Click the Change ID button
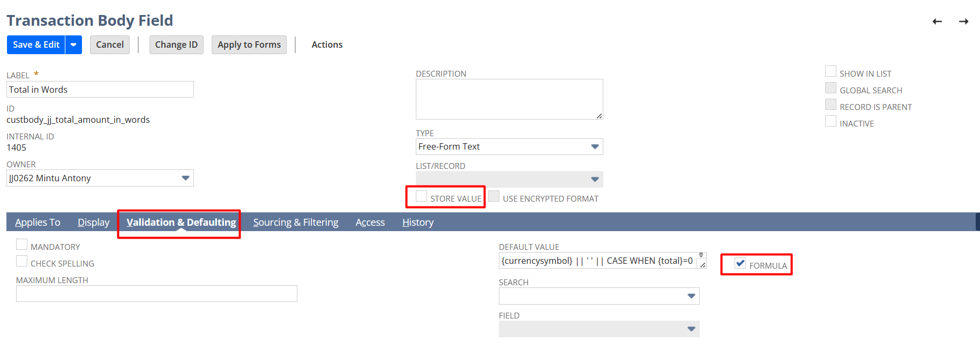 (176, 45)
